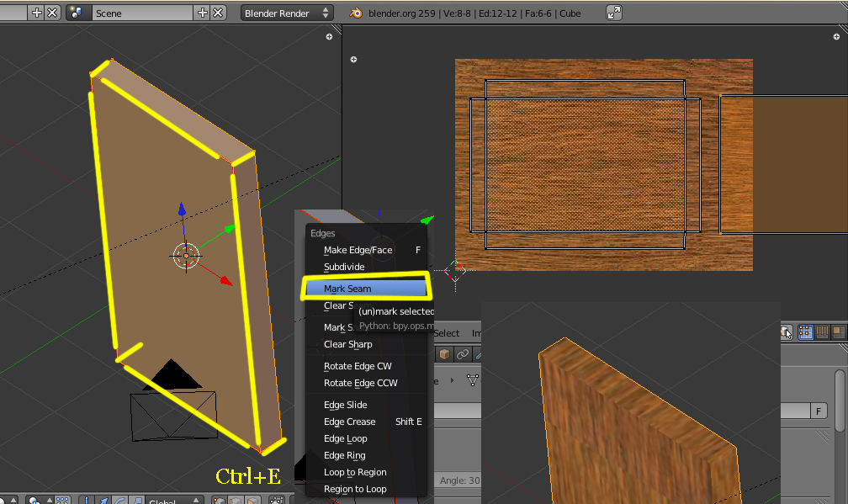848x504 pixels.
Task: Enable the translate manipulator arrow icon
Action: [103, 501]
